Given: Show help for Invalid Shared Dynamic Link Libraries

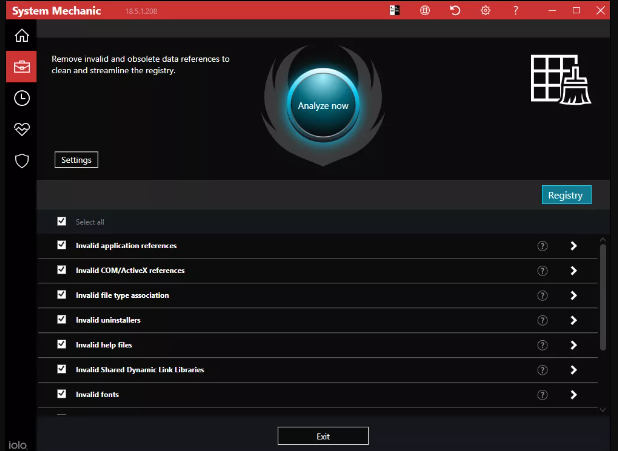Looking at the screenshot, I should pos(542,370).
